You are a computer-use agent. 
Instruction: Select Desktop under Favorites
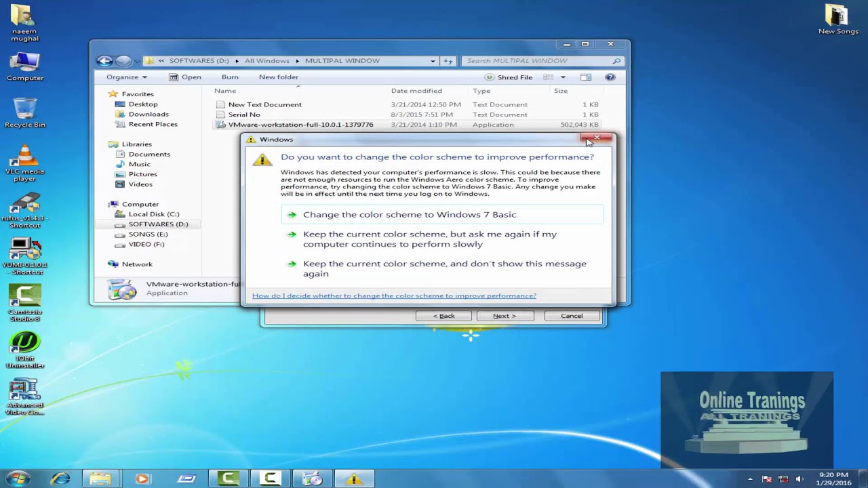[143, 104]
